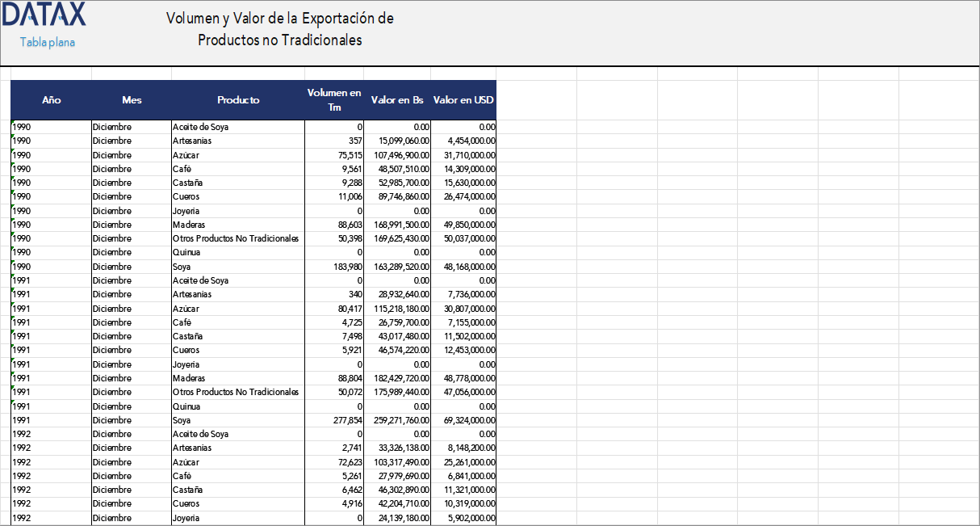Select the "Valor en USD" column header
The height and width of the screenshot is (526, 980).
(464, 100)
